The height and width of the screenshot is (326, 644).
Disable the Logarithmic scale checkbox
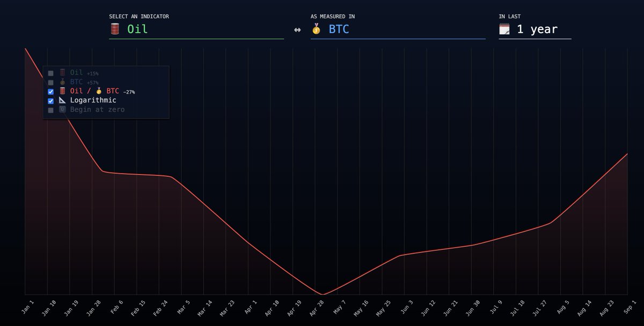click(x=50, y=101)
